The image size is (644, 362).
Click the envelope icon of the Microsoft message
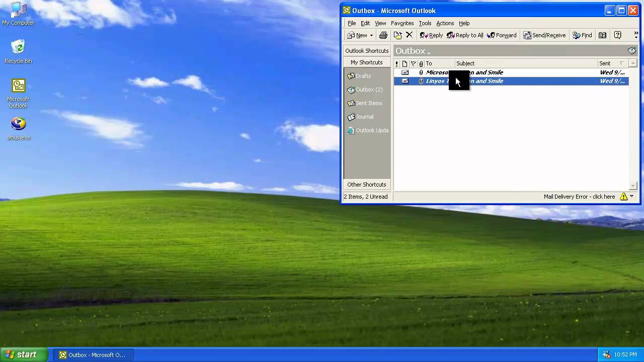(x=405, y=72)
